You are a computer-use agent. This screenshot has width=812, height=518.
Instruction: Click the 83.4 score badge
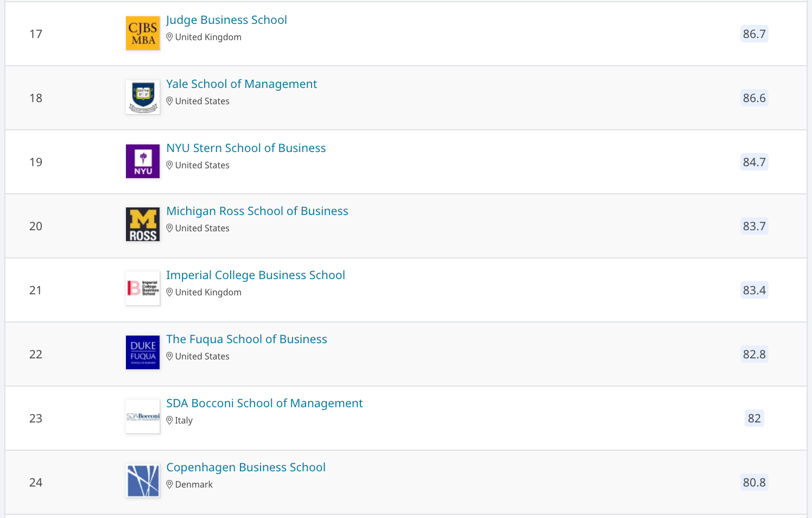754,290
